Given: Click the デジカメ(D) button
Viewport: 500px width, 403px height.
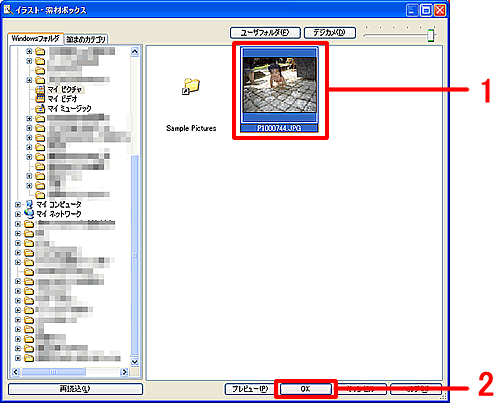Looking at the screenshot, I should tap(330, 33).
